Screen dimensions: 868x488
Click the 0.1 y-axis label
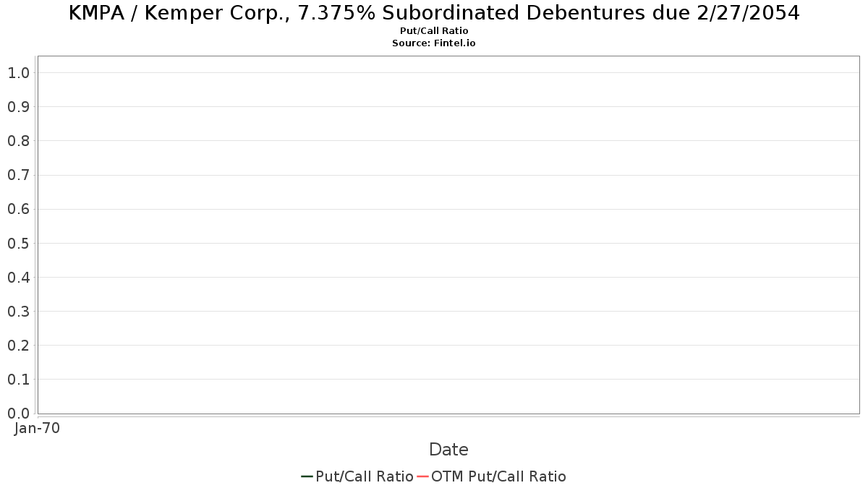(x=18, y=380)
